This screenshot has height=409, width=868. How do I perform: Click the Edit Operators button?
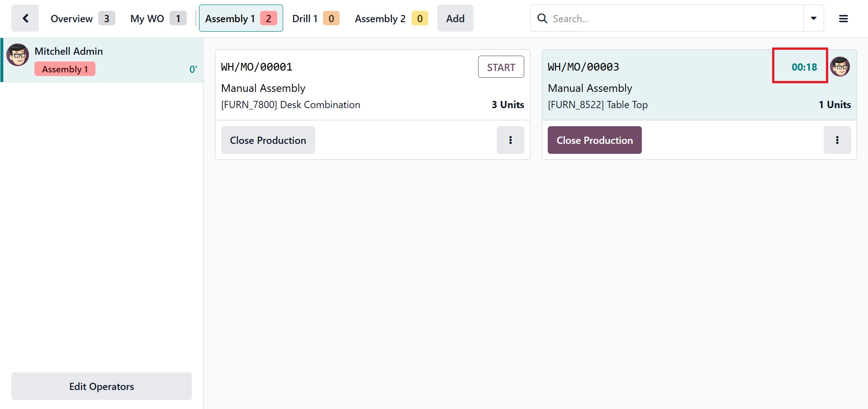point(101,386)
